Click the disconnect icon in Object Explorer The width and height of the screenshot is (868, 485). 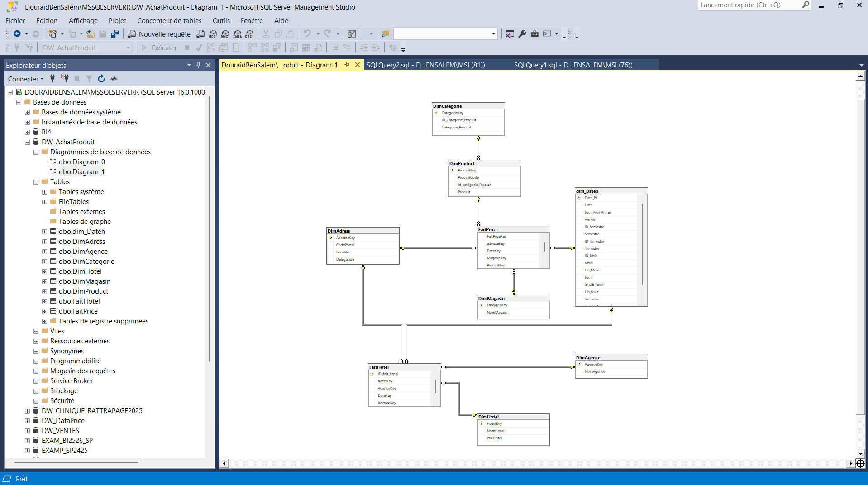(65, 79)
